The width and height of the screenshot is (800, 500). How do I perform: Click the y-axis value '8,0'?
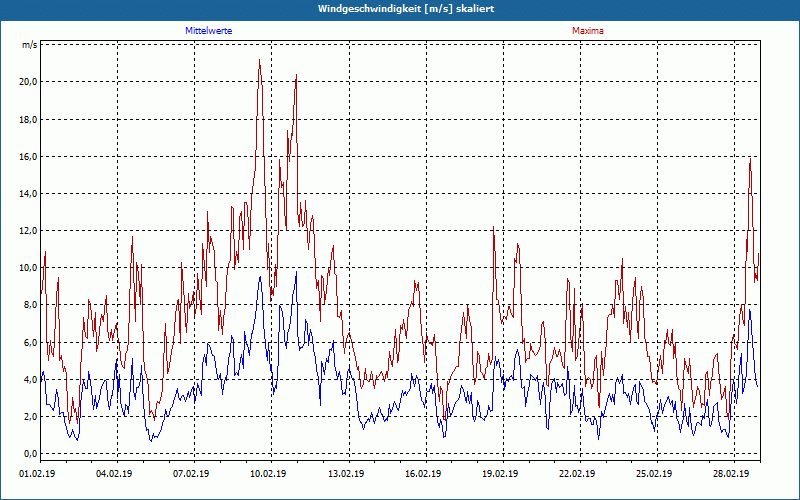pyautogui.click(x=30, y=305)
